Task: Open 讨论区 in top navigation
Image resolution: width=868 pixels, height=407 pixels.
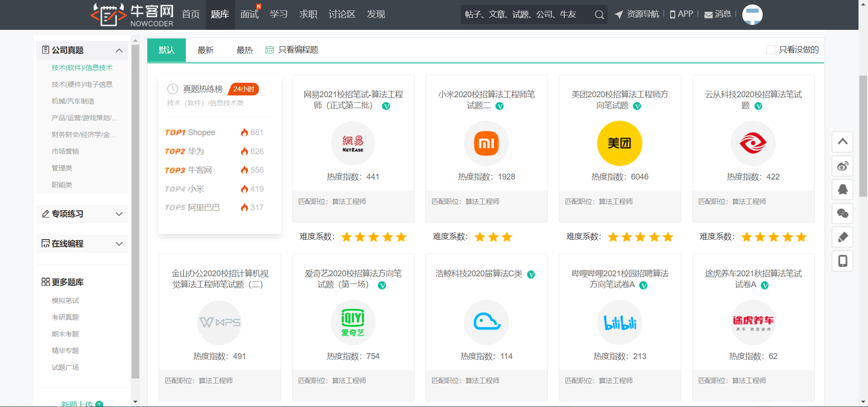Action: 342,14
